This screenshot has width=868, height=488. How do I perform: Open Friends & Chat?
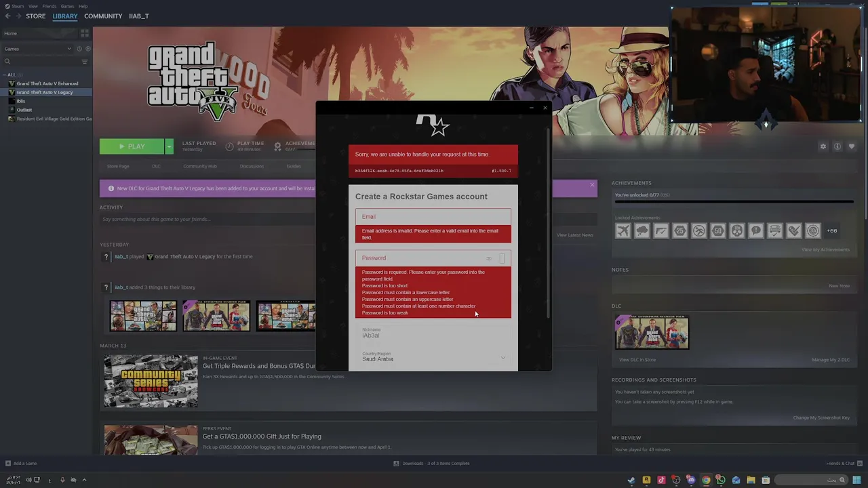844,464
